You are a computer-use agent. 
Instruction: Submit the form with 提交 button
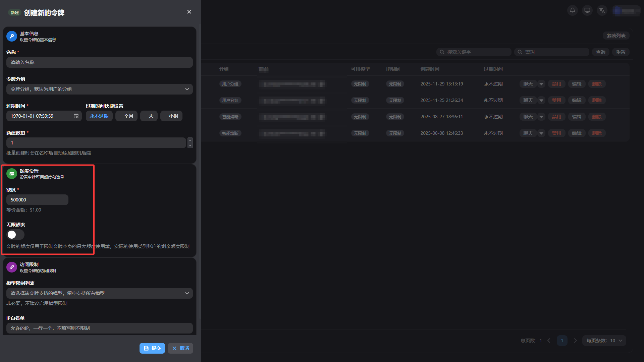click(152, 348)
